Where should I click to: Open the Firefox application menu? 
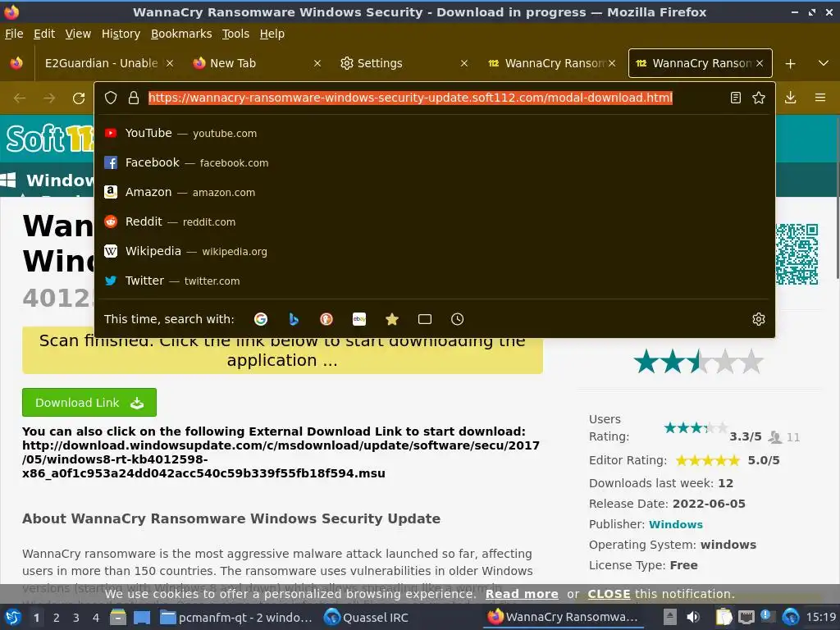pos(820,98)
